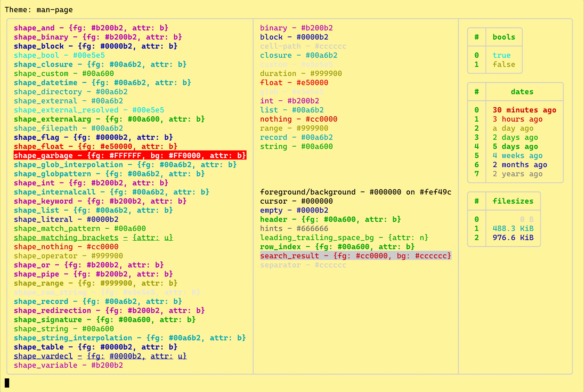The image size is (584, 392).
Task: Select the 'duration - #999900' line
Action: point(301,74)
